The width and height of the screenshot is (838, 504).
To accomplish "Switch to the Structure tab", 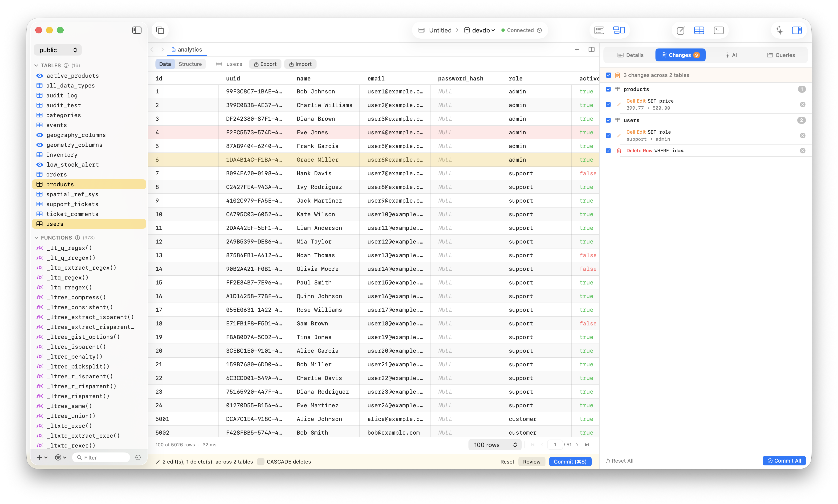I will (190, 64).
